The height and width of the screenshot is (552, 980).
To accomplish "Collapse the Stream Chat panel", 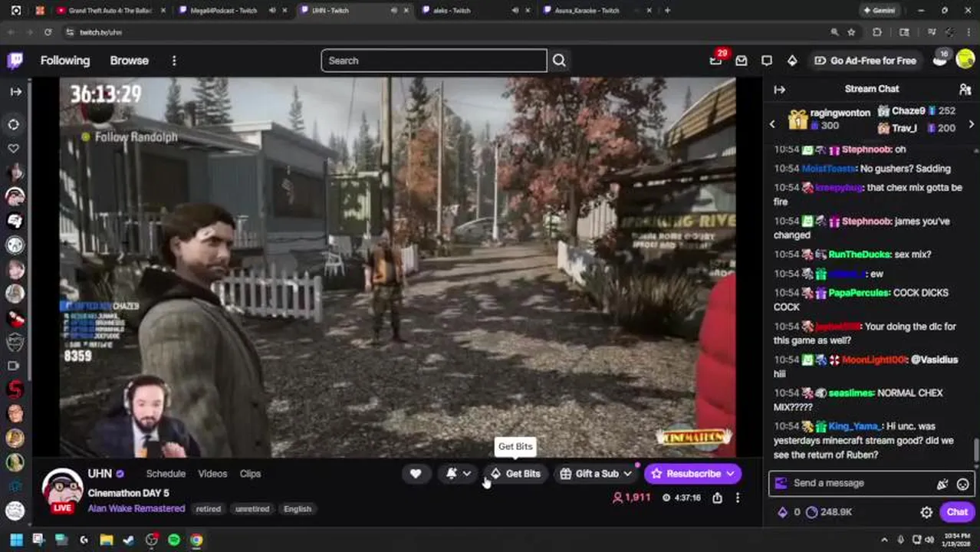I will click(779, 89).
